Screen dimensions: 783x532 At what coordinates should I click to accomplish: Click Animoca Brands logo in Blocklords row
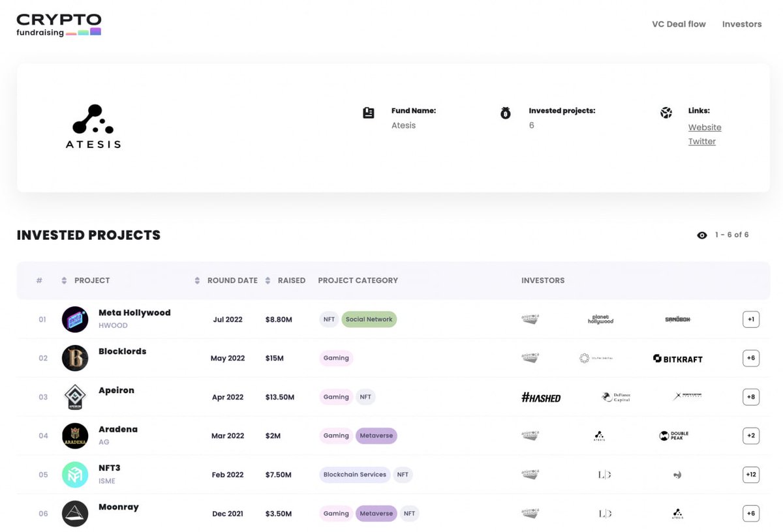pos(530,358)
